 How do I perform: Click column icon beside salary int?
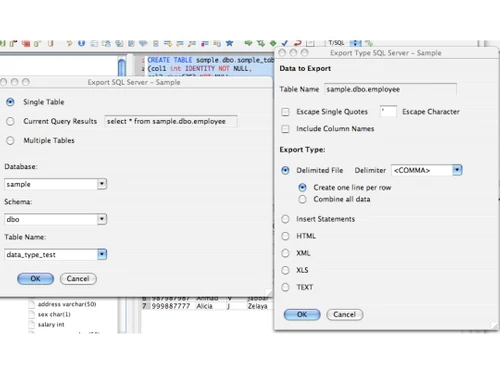(x=32, y=324)
